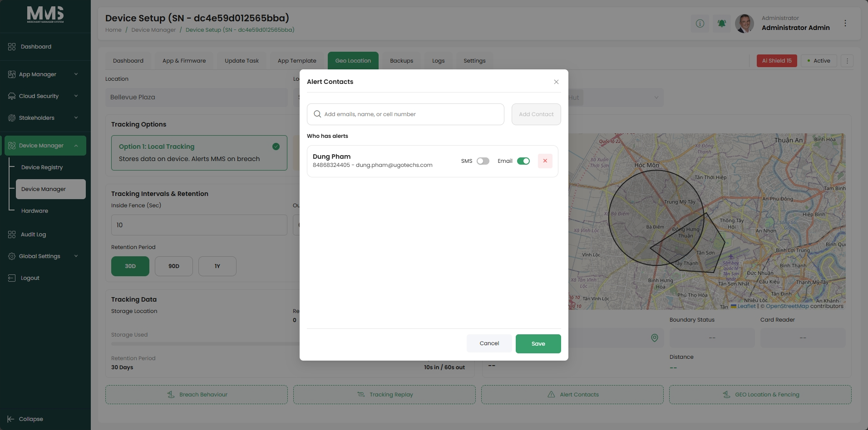Viewport: 868px width, 430px height.
Task: Select 90D retention period
Action: [174, 266]
